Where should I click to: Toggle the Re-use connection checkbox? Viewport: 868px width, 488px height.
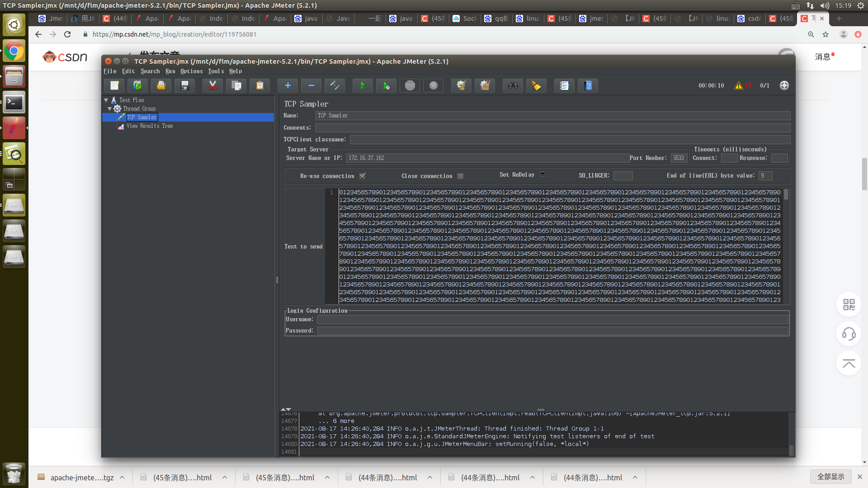click(x=363, y=176)
